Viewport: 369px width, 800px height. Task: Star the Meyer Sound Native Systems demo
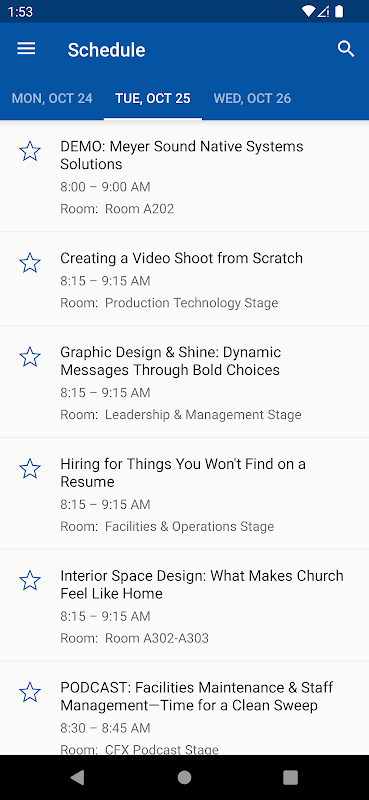tap(30, 152)
